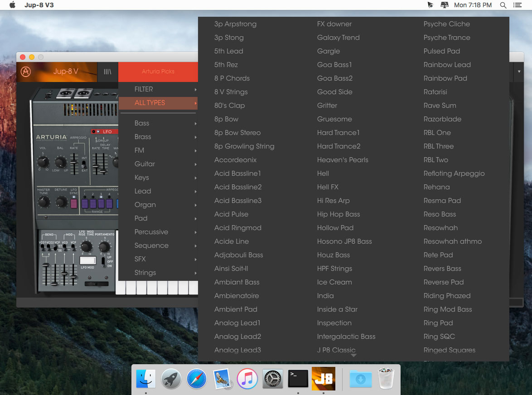532x395 pixels.
Task: Toggle arpeggio range button 3
Action: tap(101, 203)
